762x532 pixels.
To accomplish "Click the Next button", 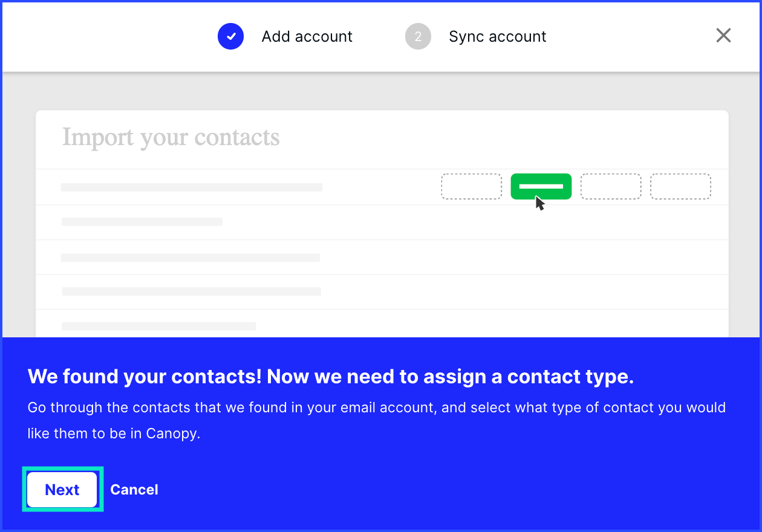I will 62,490.
